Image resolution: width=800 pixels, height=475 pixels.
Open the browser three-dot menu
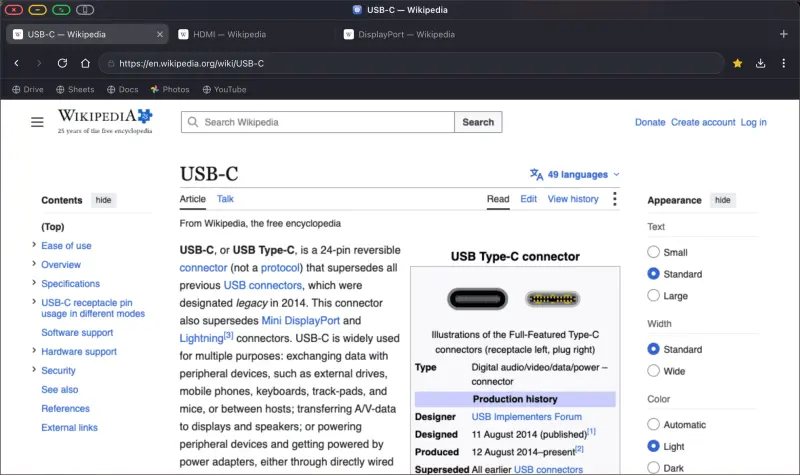click(784, 63)
